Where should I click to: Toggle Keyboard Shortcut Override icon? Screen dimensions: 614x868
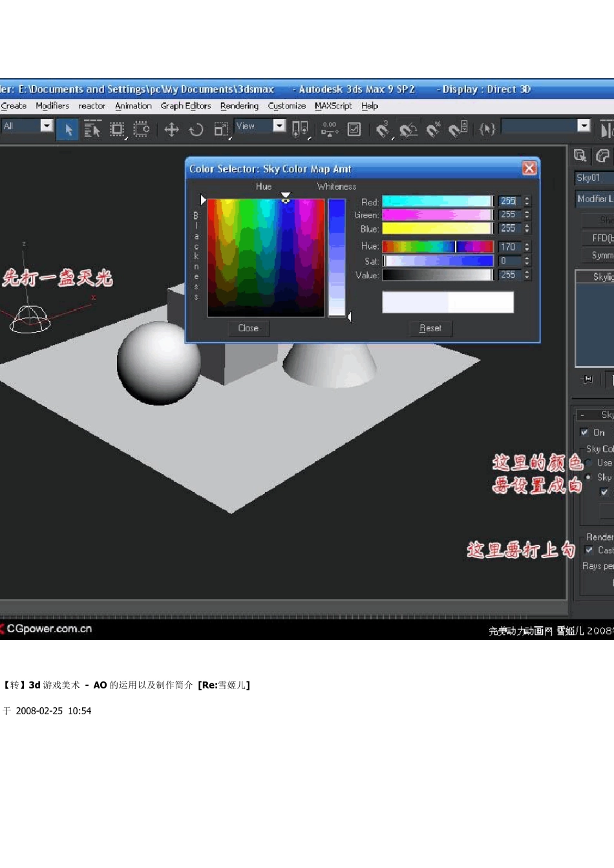click(x=354, y=130)
